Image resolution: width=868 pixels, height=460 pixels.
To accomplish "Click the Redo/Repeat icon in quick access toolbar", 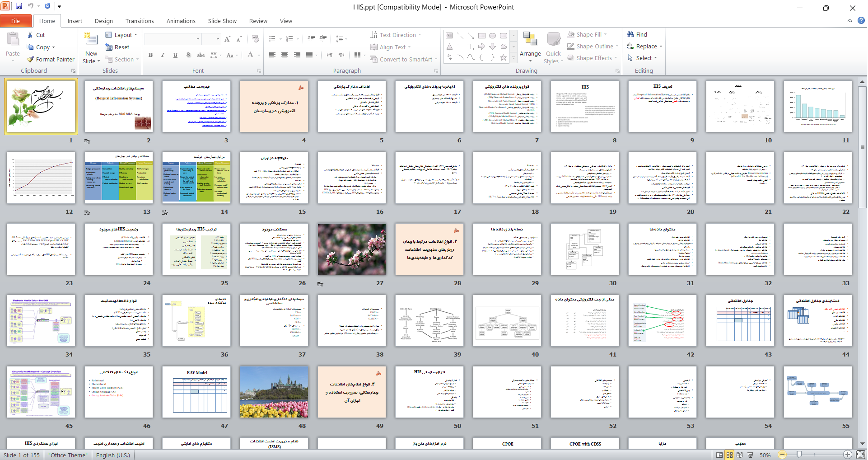I will click(47, 6).
